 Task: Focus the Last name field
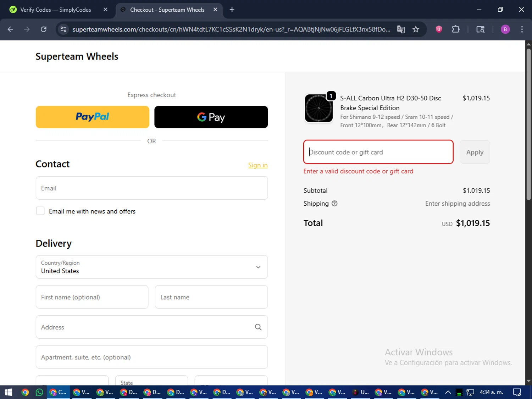point(211,297)
